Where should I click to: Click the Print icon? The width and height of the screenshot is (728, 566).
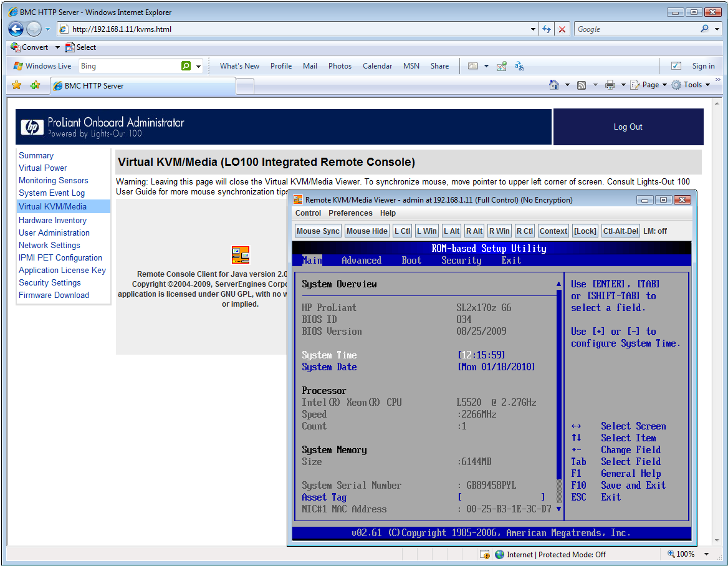tap(610, 85)
